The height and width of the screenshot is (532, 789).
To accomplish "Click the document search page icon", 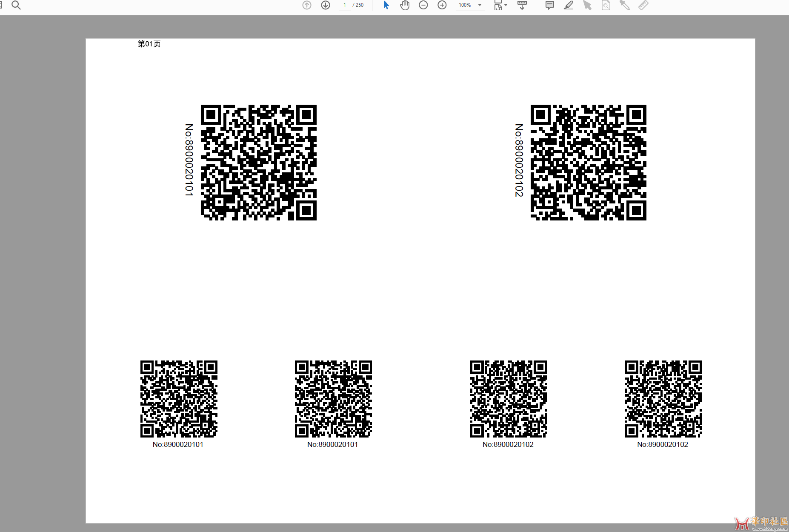I will pos(606,5).
